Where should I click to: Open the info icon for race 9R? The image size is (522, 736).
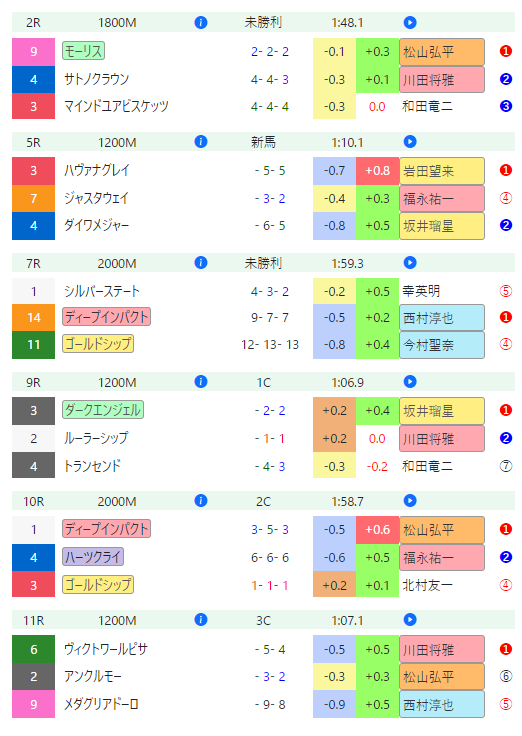201,382
